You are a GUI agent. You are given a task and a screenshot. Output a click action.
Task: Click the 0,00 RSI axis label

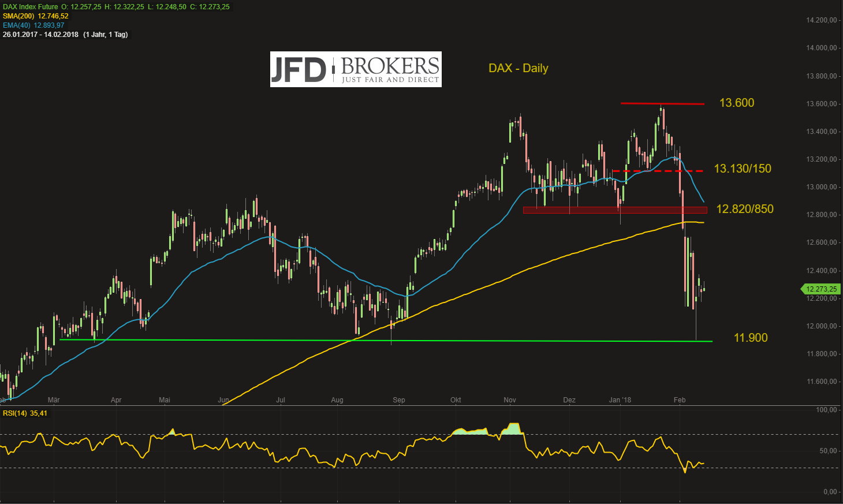click(x=830, y=492)
